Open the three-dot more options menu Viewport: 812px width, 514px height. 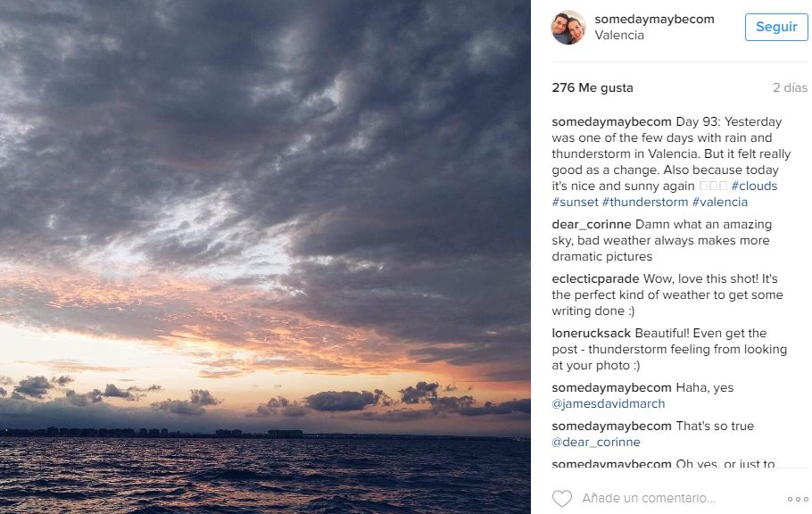click(x=797, y=499)
